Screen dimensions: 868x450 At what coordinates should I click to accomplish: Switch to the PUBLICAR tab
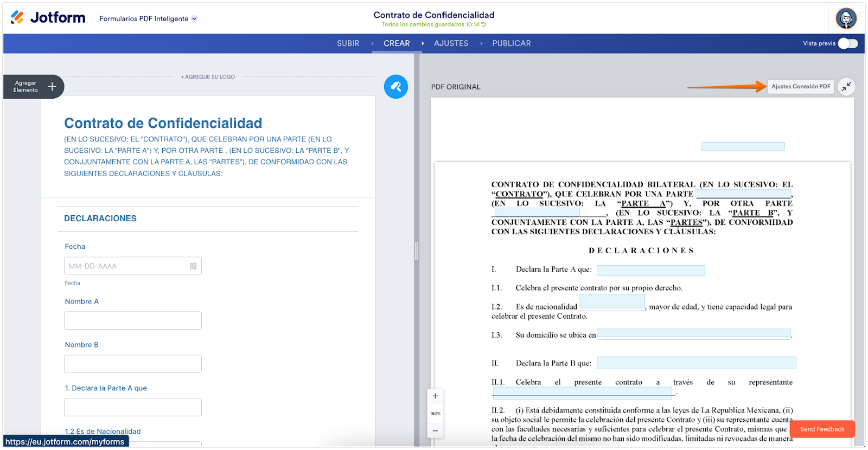(x=512, y=43)
